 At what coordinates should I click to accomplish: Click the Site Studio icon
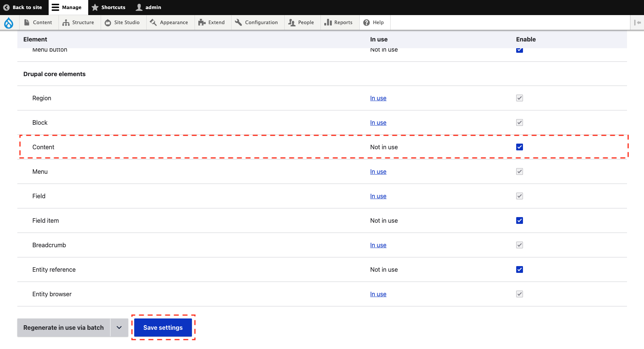108,23
